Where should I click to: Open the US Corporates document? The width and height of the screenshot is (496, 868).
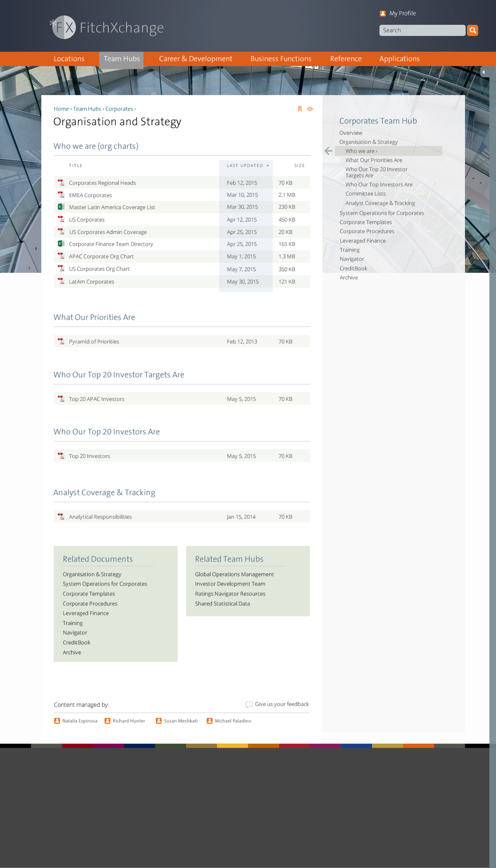[x=87, y=220]
